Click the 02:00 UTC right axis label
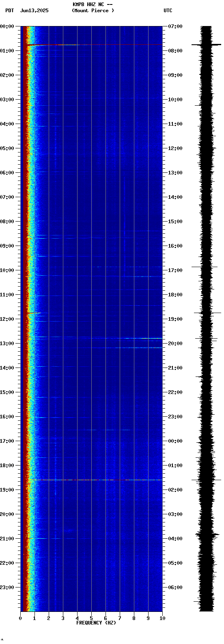The image size is (224, 644). [175, 490]
